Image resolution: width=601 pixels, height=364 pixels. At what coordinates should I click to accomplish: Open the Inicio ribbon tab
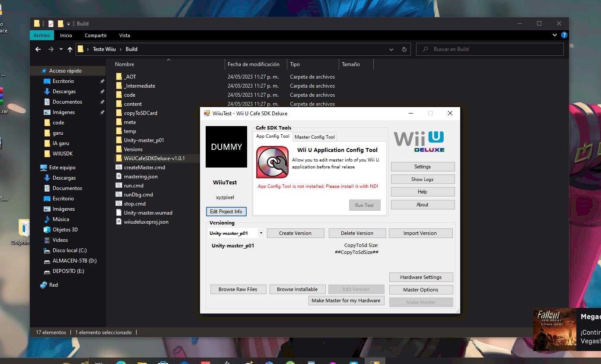tap(66, 35)
